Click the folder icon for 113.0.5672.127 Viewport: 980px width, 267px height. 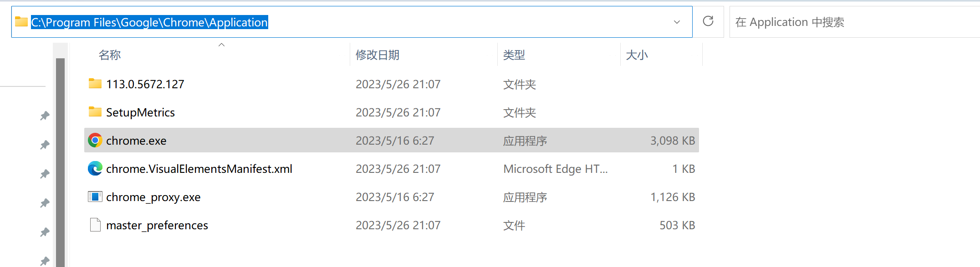(x=94, y=84)
